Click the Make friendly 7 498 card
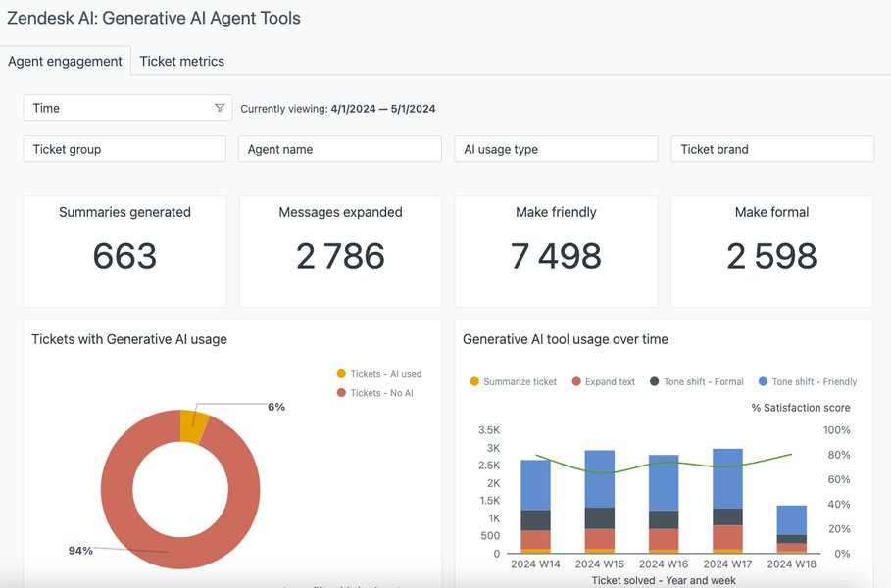Image resolution: width=891 pixels, height=588 pixels. 557,252
